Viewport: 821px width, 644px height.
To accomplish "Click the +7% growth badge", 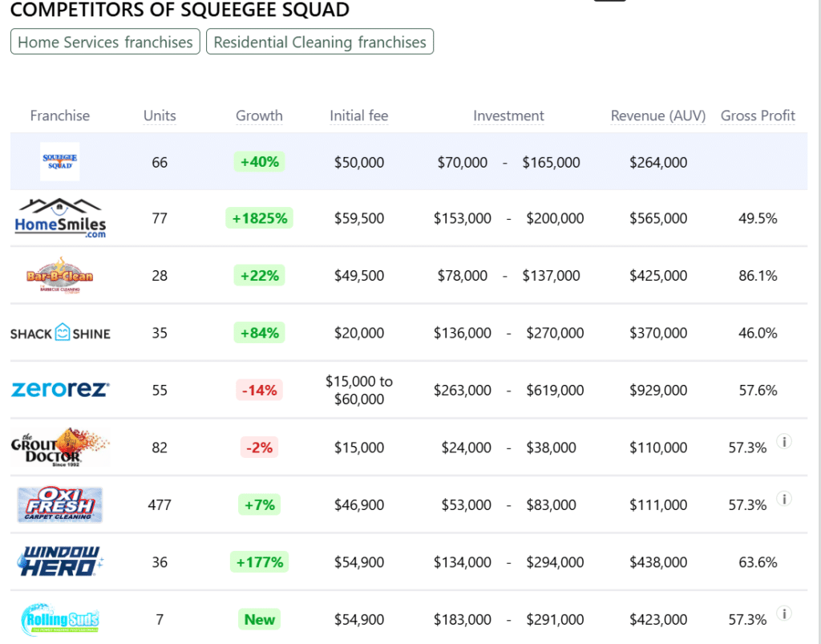I will click(x=259, y=504).
